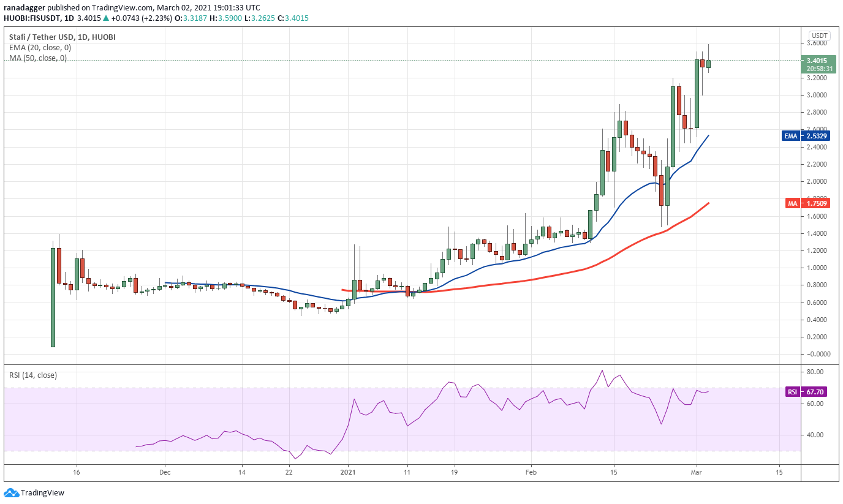Click the latest green candlestick at chart top
Viewport: 843px width, 504px height.
point(708,63)
